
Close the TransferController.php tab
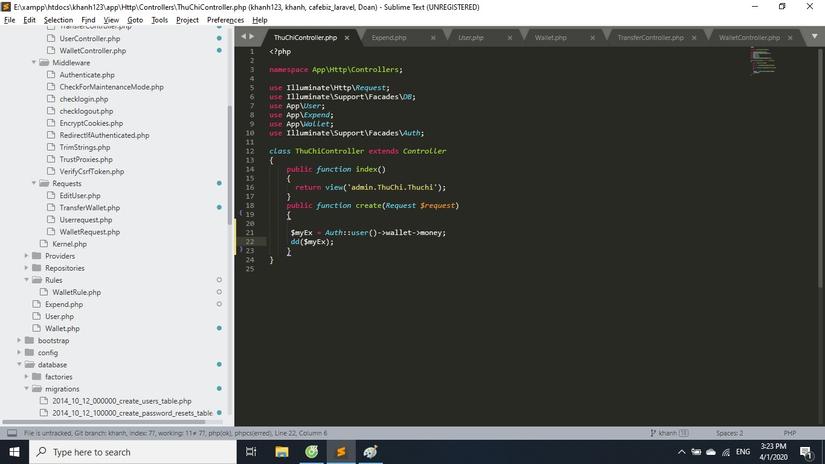(x=694, y=38)
